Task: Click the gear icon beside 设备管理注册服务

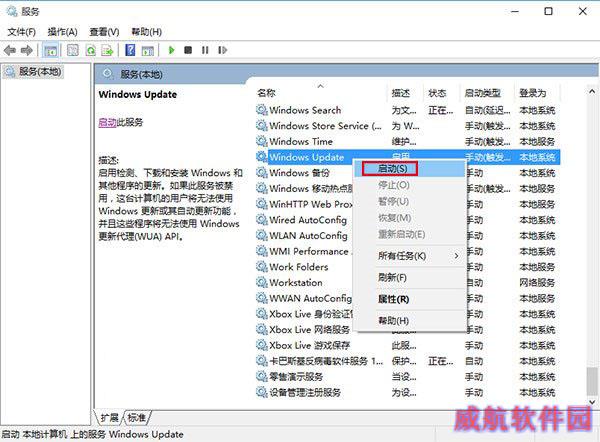Action: 262,393
